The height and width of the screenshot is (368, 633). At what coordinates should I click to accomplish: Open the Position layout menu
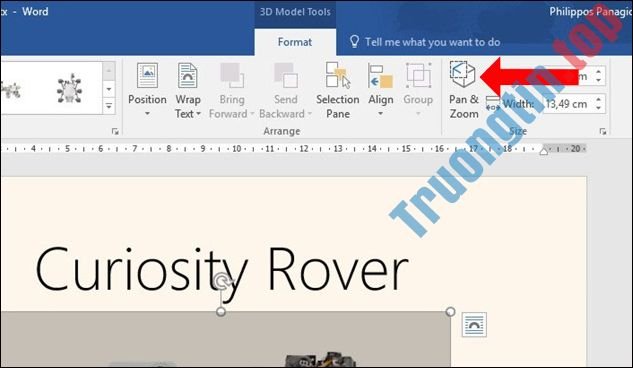click(147, 90)
